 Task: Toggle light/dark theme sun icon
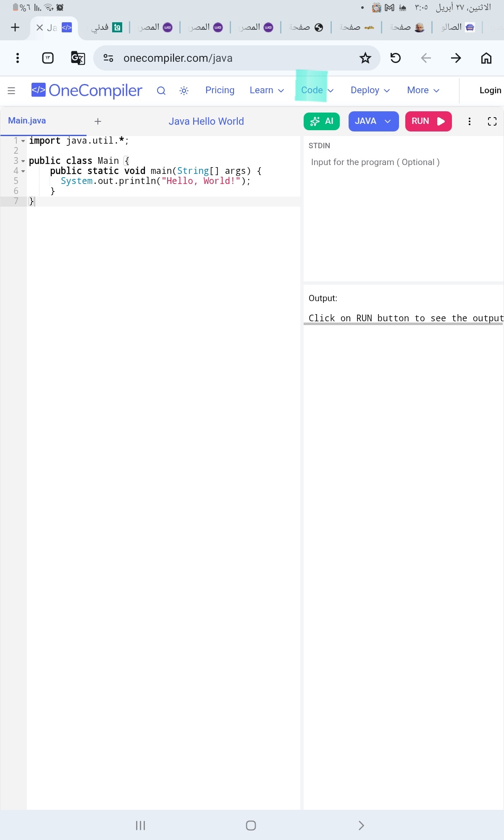184,90
